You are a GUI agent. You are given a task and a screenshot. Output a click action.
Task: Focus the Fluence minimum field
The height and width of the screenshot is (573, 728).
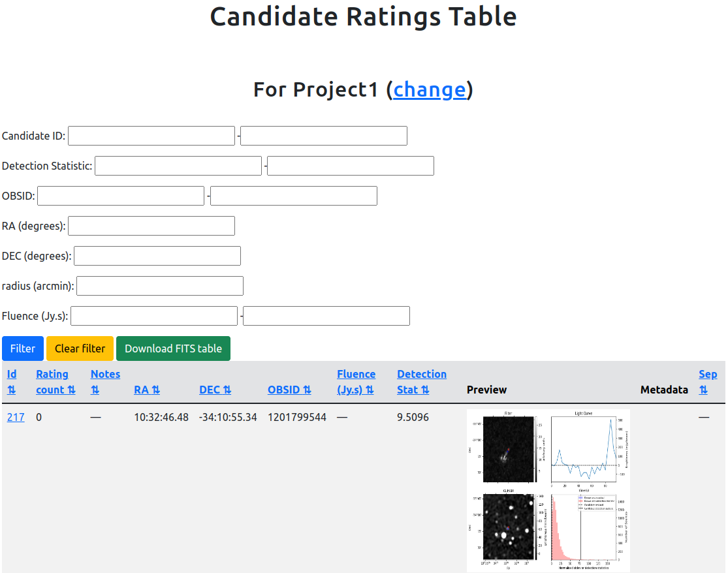[x=154, y=316]
